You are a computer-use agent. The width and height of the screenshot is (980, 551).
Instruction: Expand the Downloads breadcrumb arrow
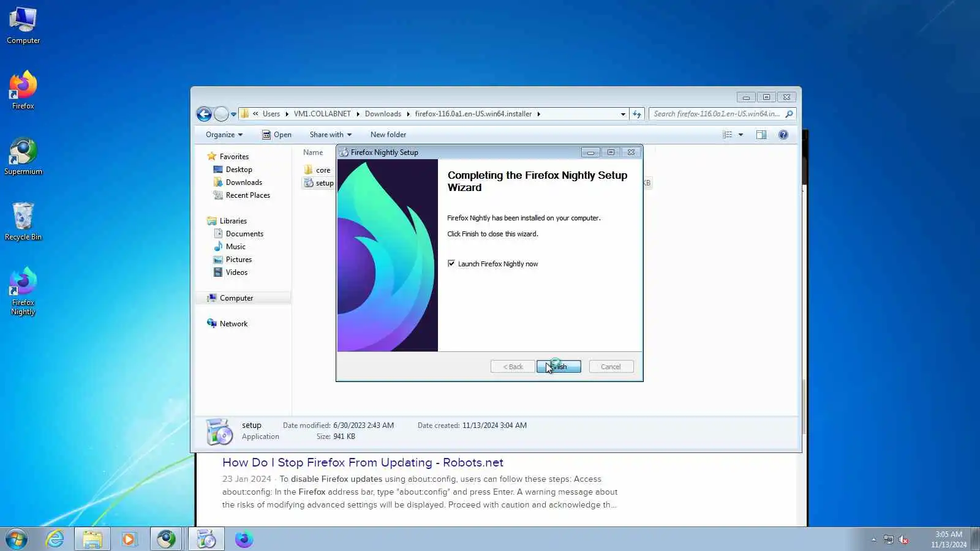(x=409, y=114)
